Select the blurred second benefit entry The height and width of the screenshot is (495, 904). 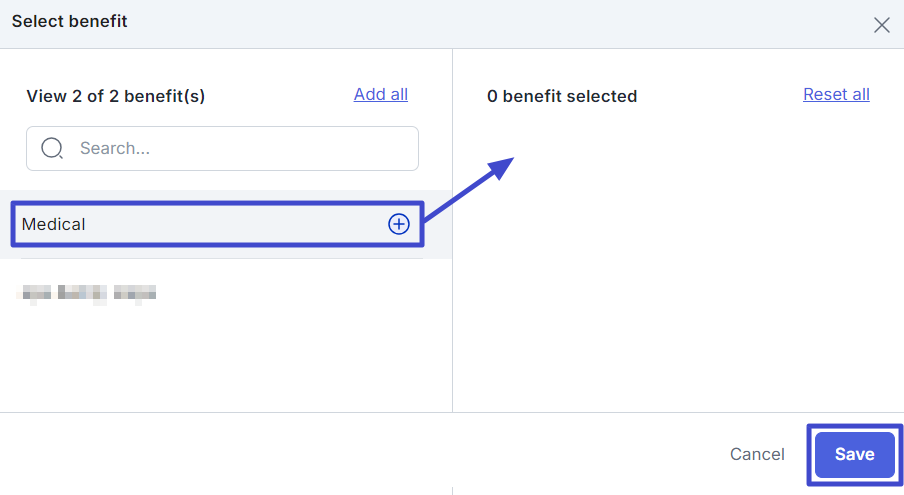click(88, 293)
